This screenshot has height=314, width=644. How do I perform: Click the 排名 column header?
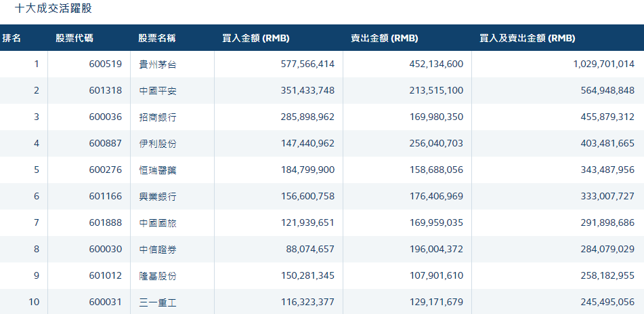pyautogui.click(x=12, y=38)
